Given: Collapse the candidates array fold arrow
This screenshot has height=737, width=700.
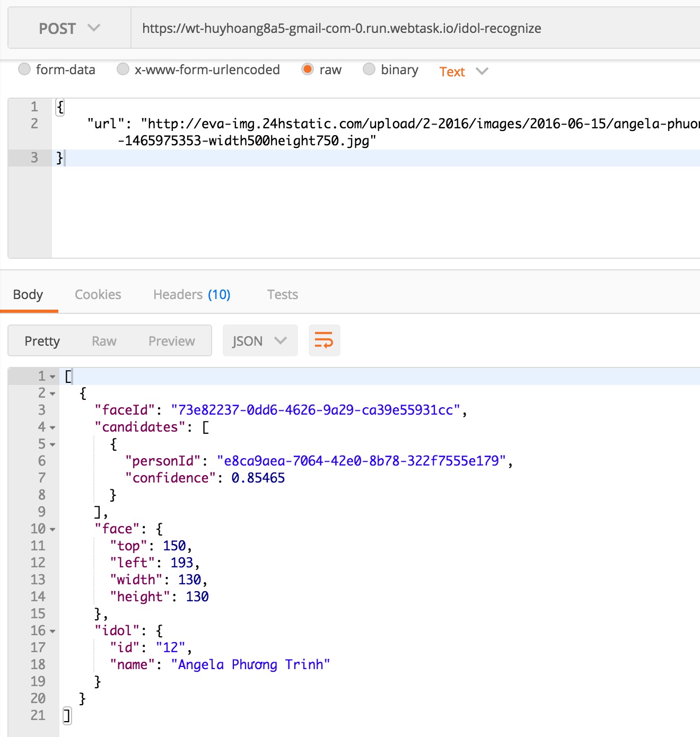Looking at the screenshot, I should 52,428.
